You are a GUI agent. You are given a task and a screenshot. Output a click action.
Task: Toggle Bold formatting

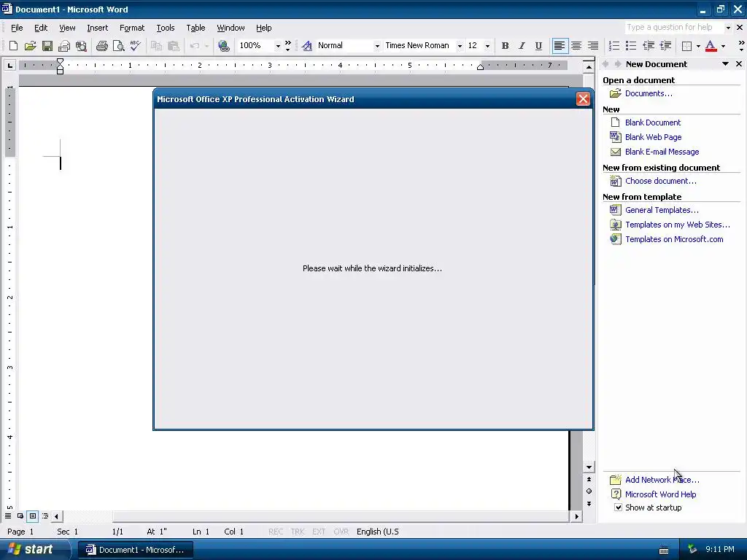point(505,46)
